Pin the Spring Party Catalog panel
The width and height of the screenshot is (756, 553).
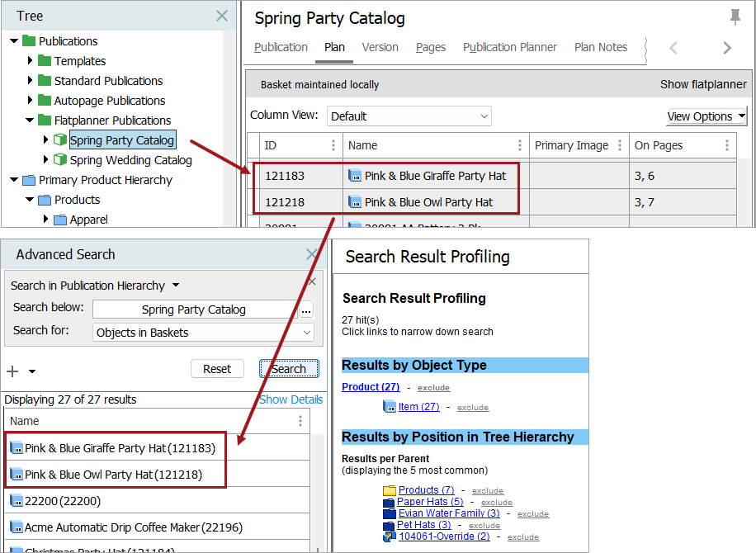pyautogui.click(x=735, y=17)
